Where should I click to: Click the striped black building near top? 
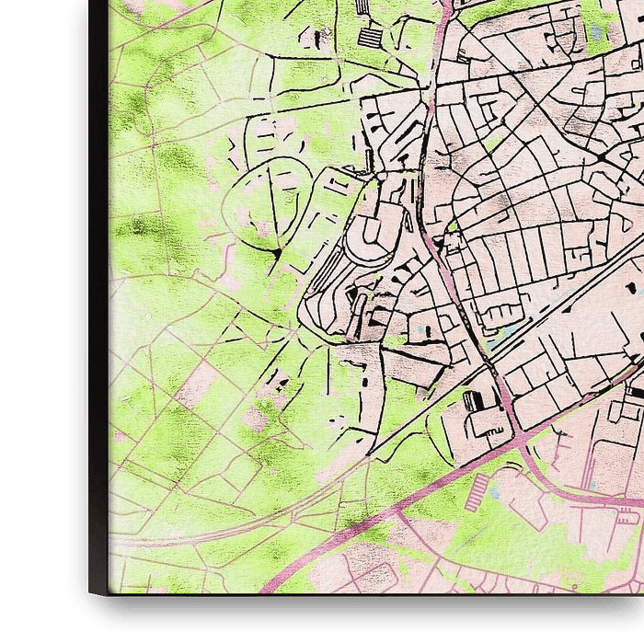coord(368,39)
